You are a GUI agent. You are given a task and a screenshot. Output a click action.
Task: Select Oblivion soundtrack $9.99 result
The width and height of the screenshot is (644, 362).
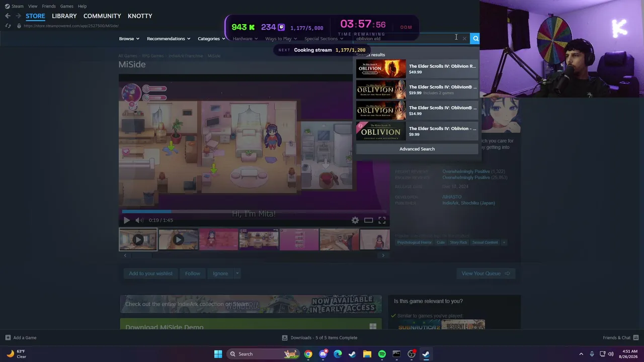tap(417, 131)
